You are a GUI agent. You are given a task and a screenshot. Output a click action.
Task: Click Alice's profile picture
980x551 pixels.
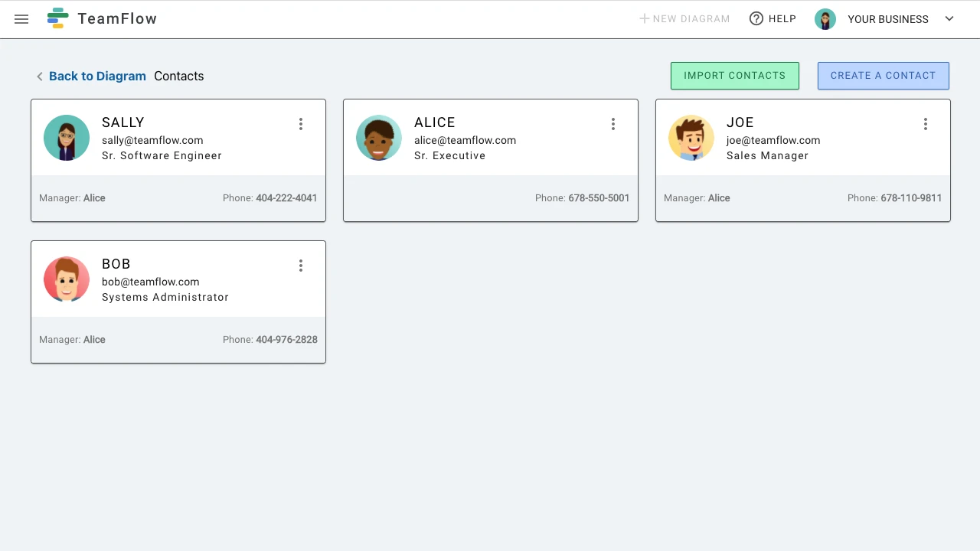point(378,138)
